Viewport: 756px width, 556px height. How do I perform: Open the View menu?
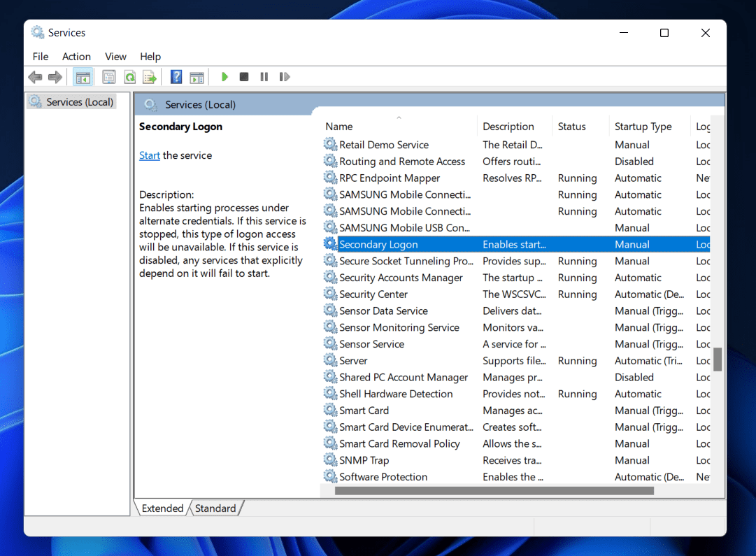(x=115, y=57)
